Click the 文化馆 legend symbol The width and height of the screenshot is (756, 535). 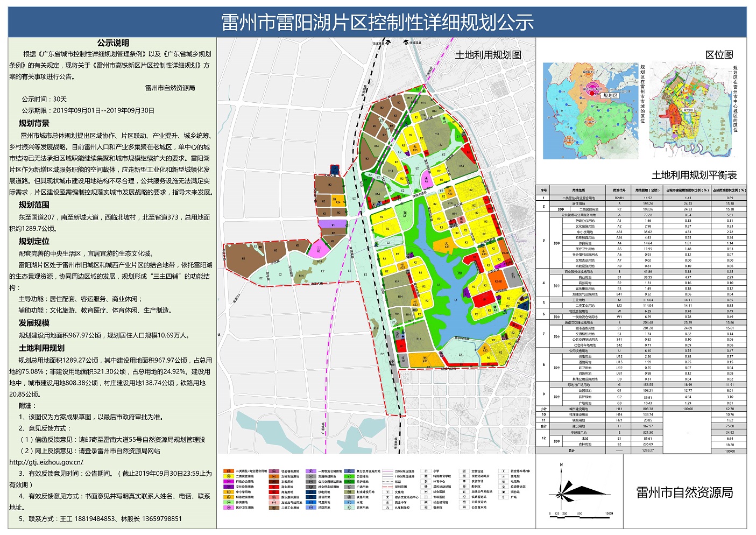tap(387, 492)
